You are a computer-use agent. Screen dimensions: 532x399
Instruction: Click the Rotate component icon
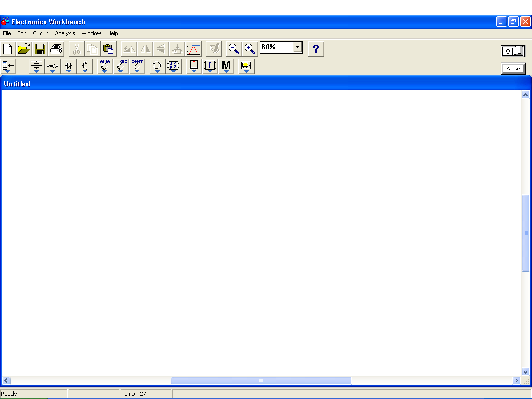[x=129, y=49]
